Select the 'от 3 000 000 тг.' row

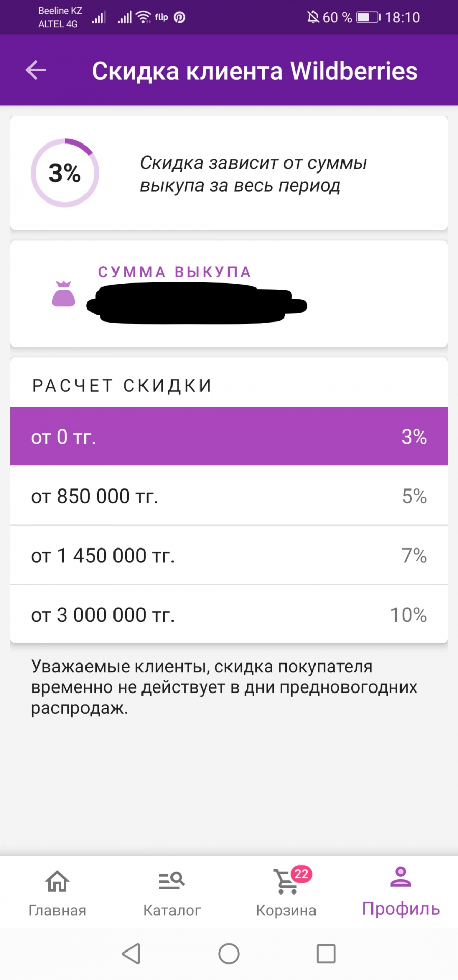tap(229, 615)
